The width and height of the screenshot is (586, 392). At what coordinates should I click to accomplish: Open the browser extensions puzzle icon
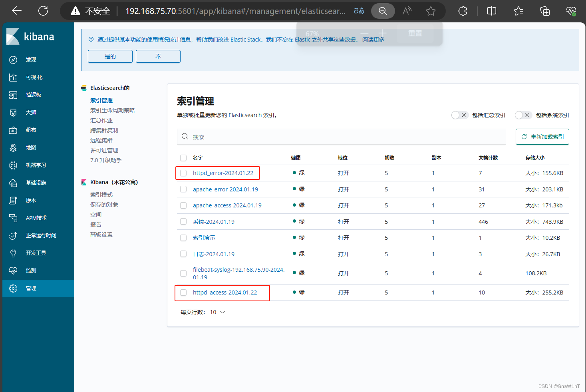click(463, 11)
